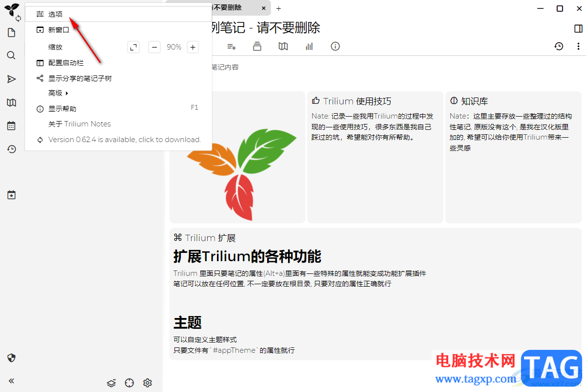Image resolution: width=588 pixels, height=392 pixels.
Task: Click the jump to note arrow icon
Action: point(11,79)
